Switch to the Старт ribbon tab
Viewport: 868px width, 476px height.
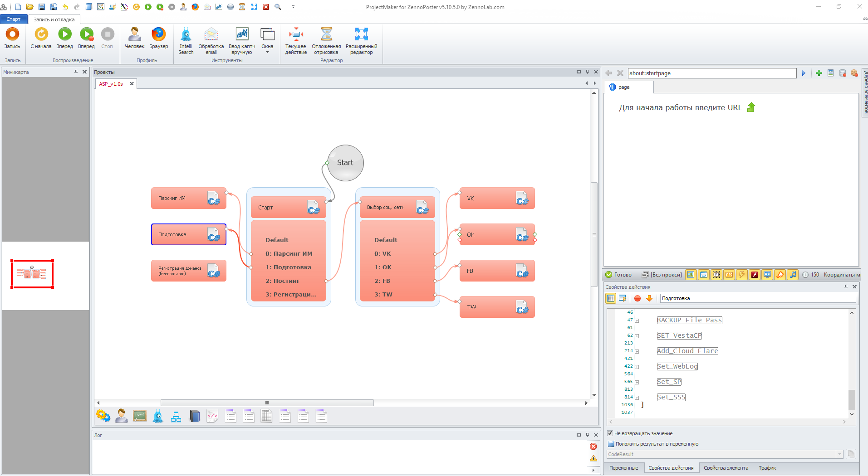pyautogui.click(x=14, y=19)
